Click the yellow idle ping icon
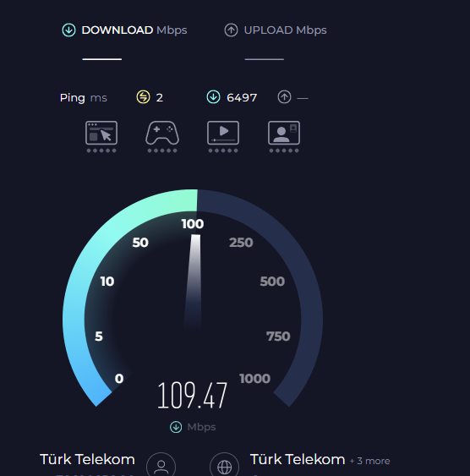 point(143,97)
